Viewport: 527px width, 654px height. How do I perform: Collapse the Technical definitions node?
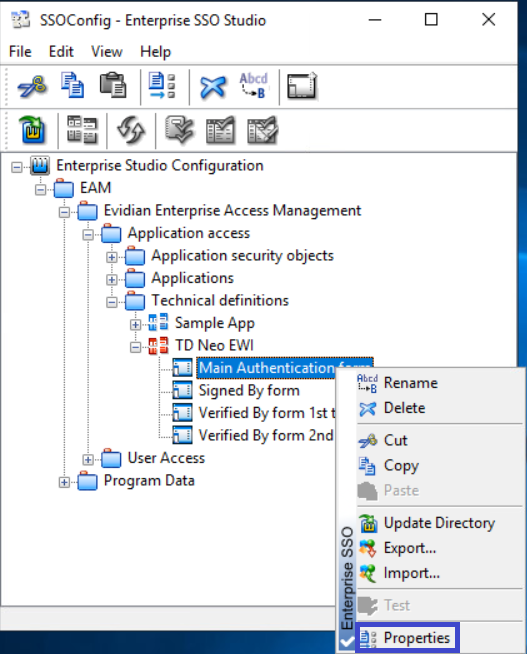pyautogui.click(x=112, y=302)
